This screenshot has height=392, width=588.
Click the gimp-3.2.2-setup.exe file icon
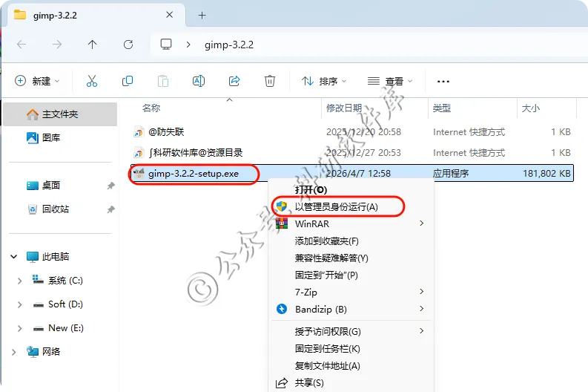click(x=139, y=173)
